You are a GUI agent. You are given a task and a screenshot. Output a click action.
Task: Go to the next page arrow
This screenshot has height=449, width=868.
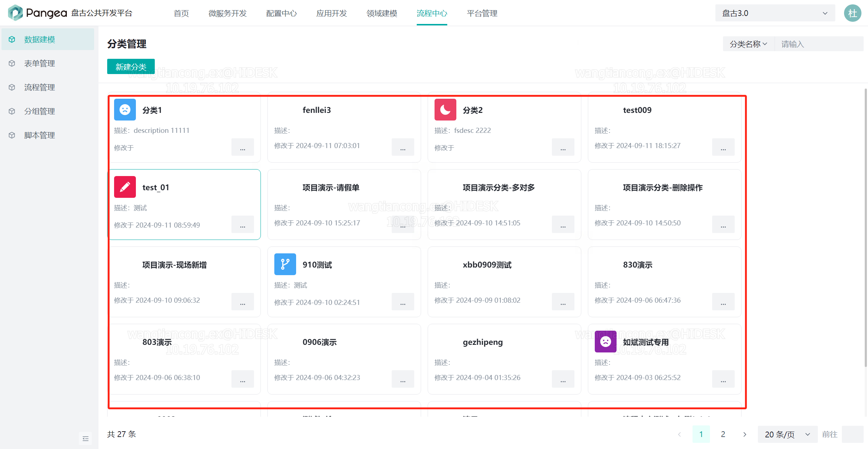pos(745,434)
